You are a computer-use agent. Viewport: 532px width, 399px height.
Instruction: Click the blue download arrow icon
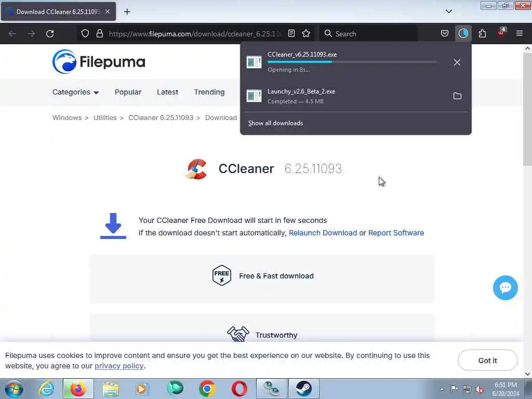coord(113,225)
